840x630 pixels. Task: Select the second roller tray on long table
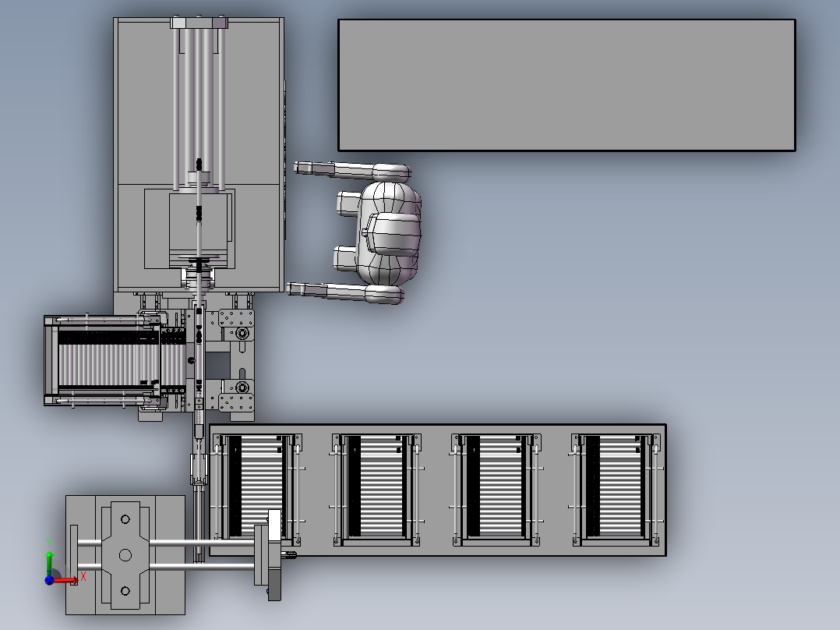click(x=376, y=490)
